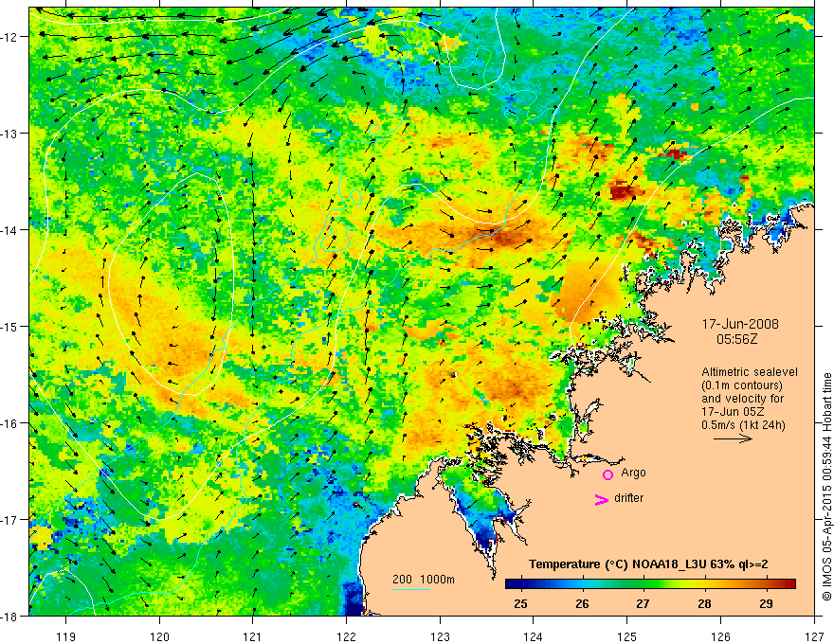Click the '05:56Z' time label

[736, 339]
